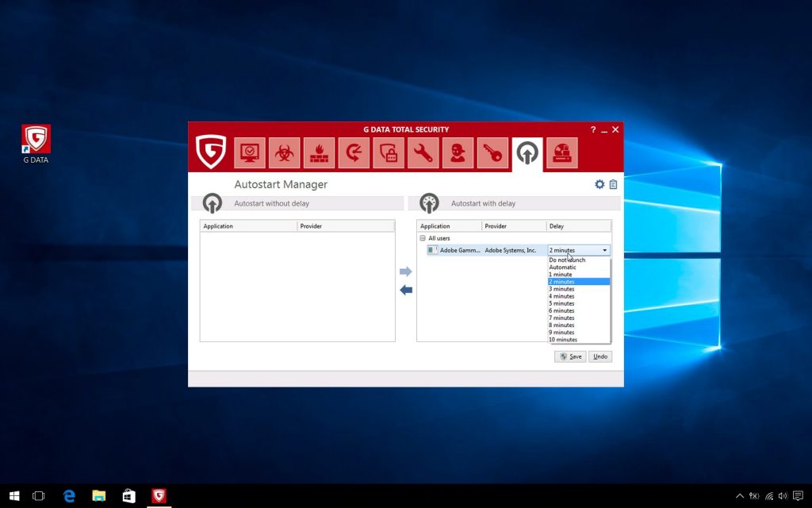
Task: Choose 7 minutes delay
Action: pyautogui.click(x=579, y=317)
